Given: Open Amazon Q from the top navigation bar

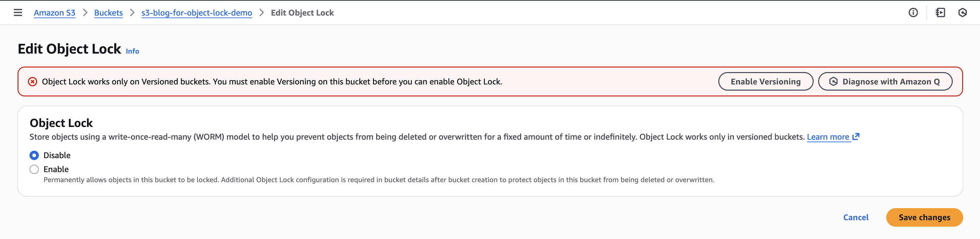Looking at the screenshot, I should [963, 13].
